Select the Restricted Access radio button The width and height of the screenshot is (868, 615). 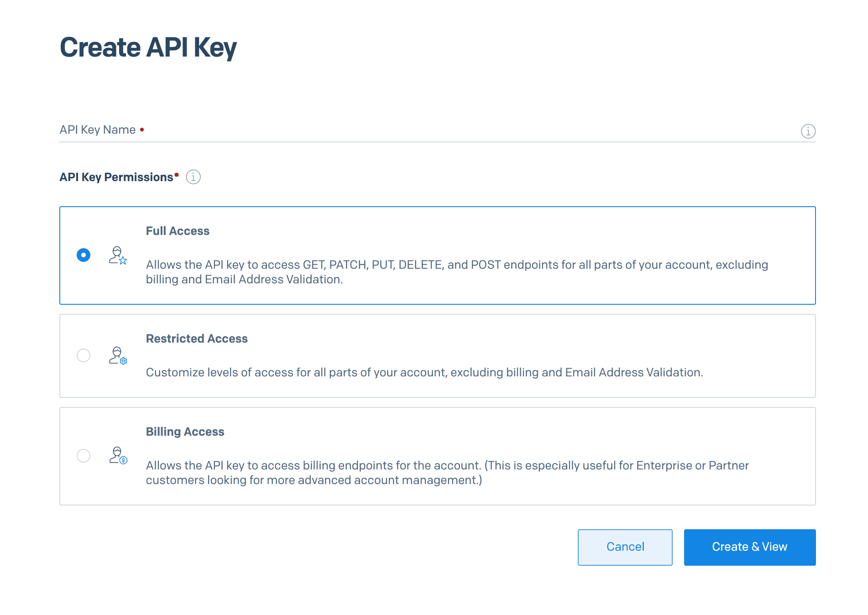coord(84,355)
